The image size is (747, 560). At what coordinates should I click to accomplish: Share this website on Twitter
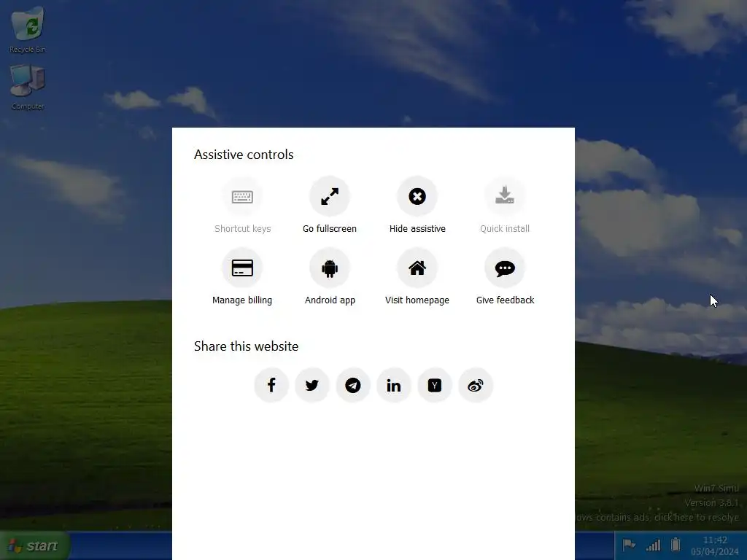click(x=312, y=385)
